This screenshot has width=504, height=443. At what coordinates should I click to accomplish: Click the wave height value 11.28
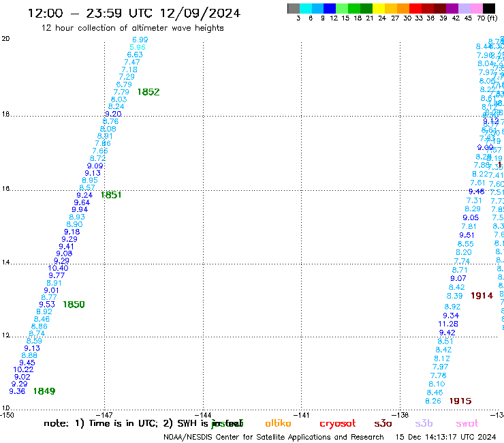tap(448, 324)
